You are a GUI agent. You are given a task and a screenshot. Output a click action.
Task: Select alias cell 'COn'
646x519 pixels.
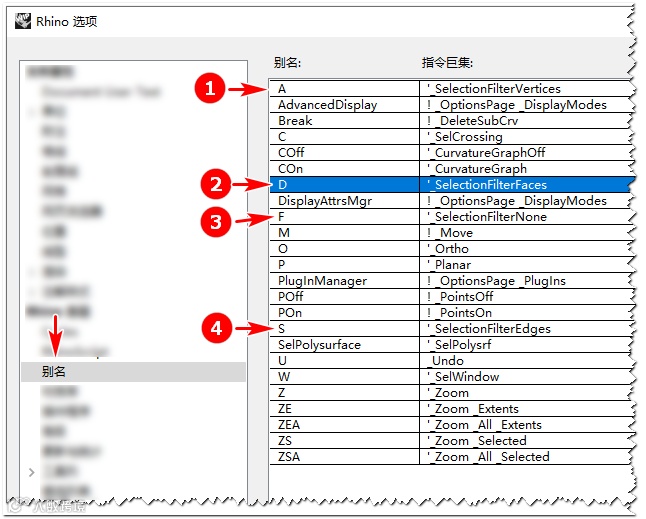[344, 169]
